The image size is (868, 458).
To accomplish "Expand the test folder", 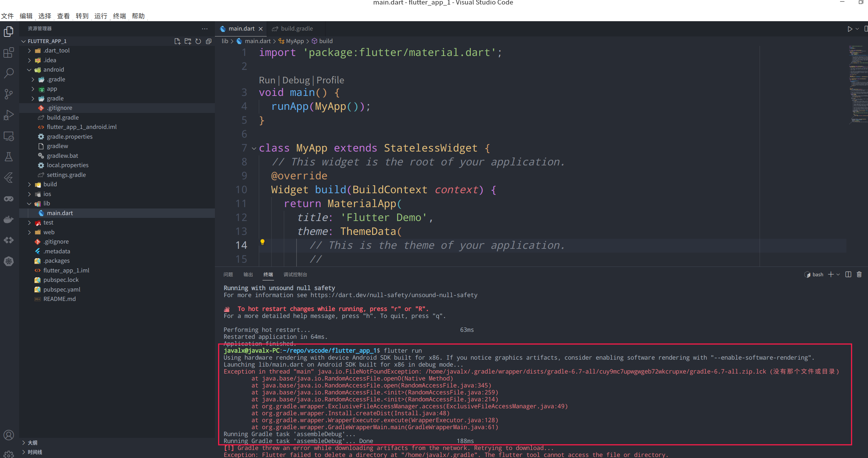I will point(30,223).
